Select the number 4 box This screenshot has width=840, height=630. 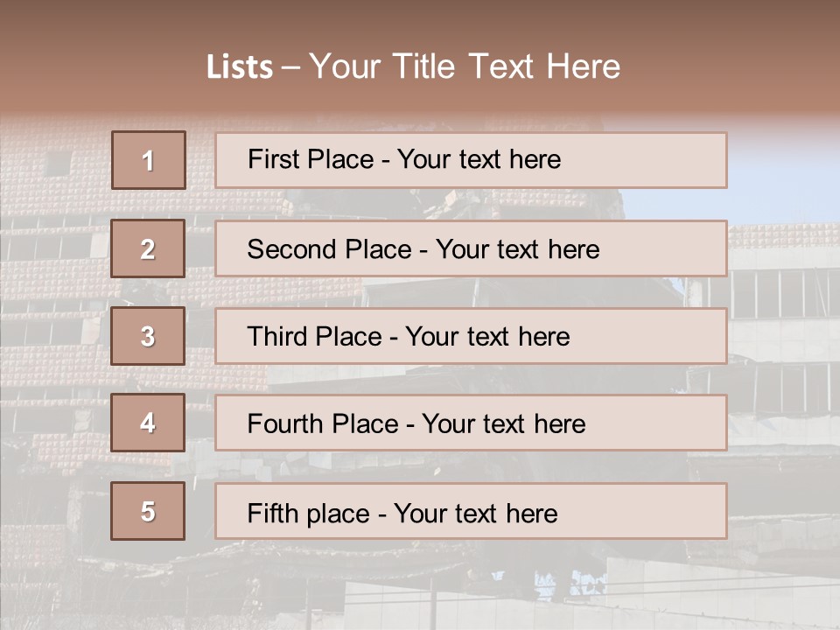pyautogui.click(x=149, y=423)
